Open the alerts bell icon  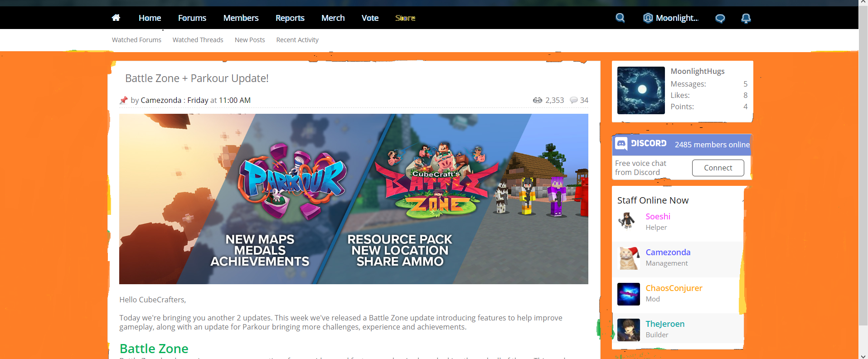coord(746,18)
